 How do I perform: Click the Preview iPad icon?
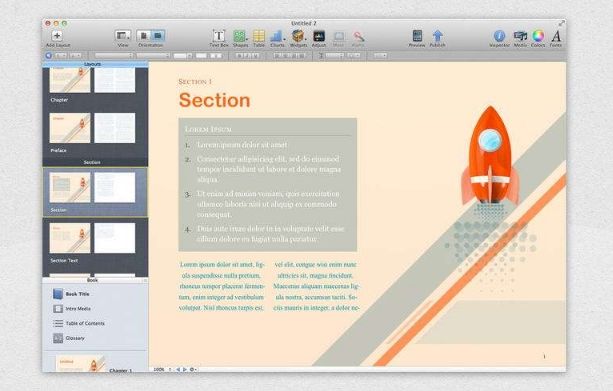tap(417, 36)
